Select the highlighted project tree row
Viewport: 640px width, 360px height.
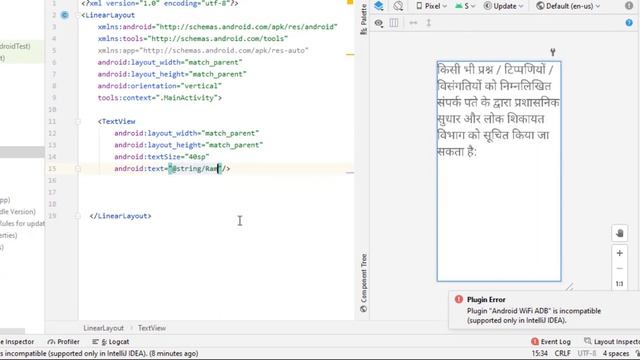tap(22, 152)
